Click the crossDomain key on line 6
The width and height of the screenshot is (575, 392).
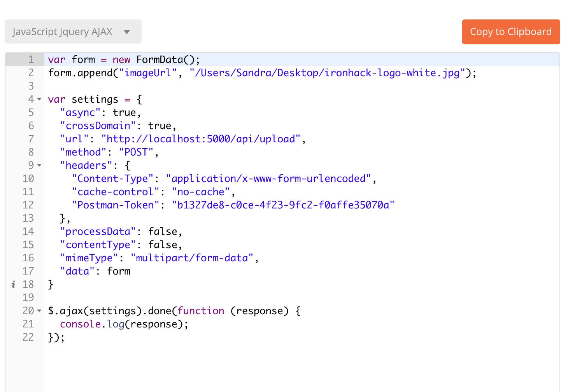pyautogui.click(x=98, y=126)
